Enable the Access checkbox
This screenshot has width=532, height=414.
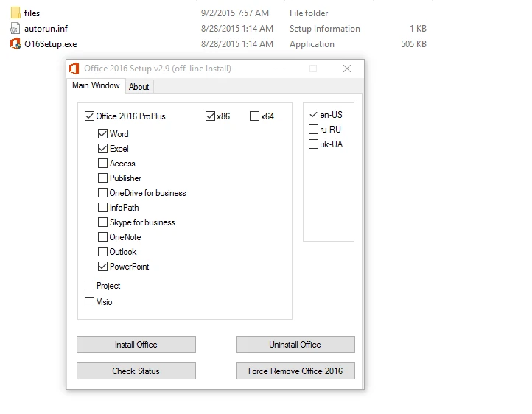click(x=102, y=164)
